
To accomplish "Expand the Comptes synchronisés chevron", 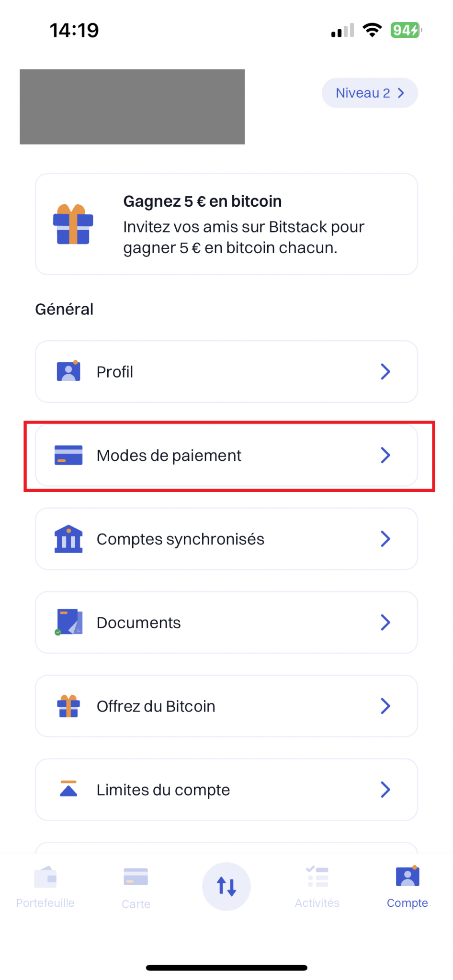I will [385, 539].
